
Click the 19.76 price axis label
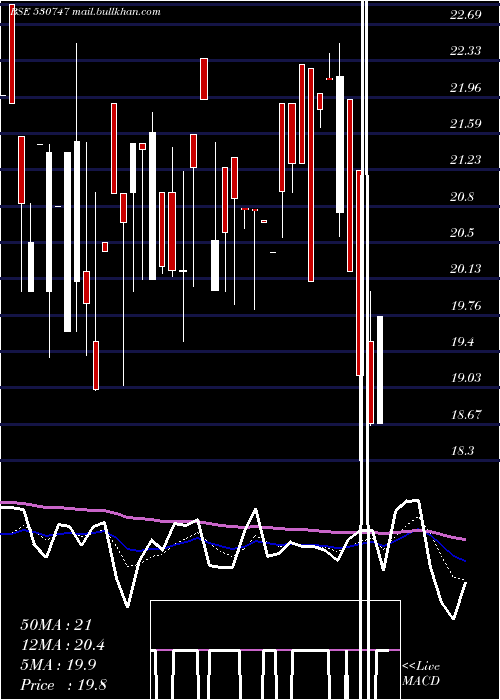pyautogui.click(x=466, y=306)
